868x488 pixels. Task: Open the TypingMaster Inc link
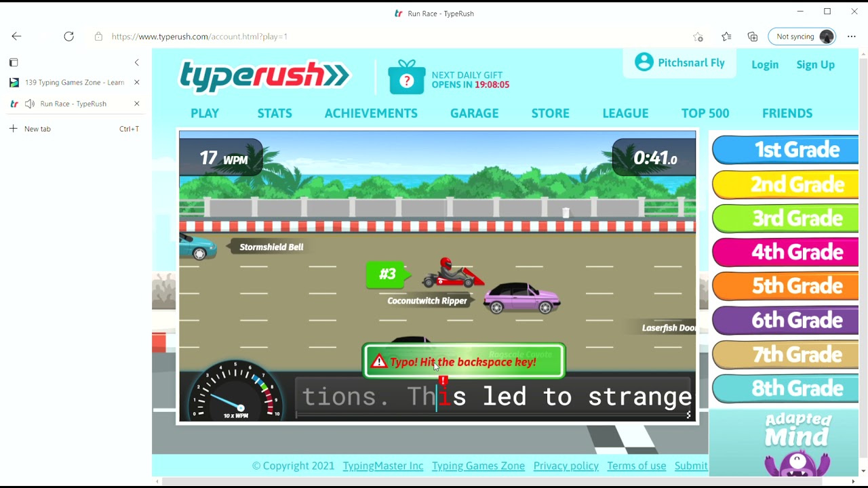click(383, 466)
